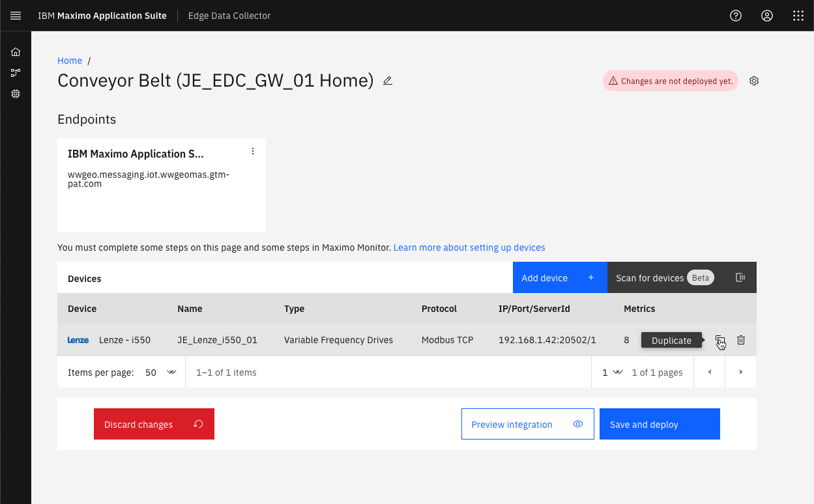Open the user profile icon

point(767,16)
